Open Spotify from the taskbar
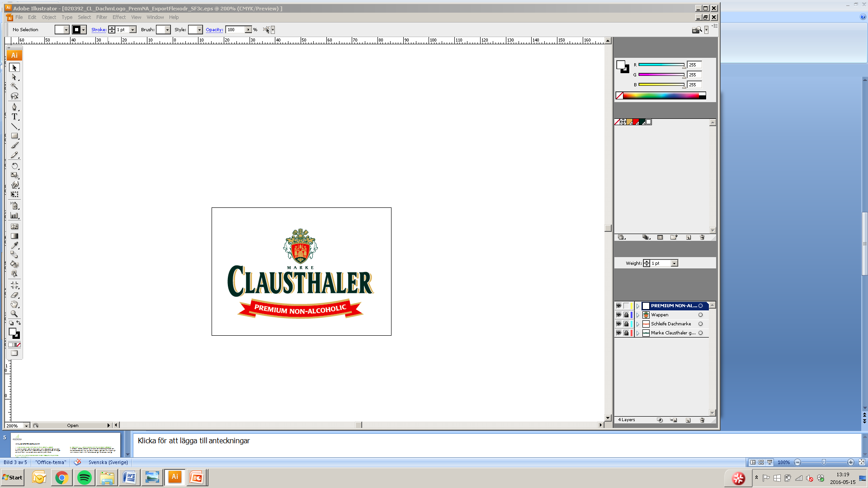This screenshot has height=488, width=868. (x=84, y=478)
